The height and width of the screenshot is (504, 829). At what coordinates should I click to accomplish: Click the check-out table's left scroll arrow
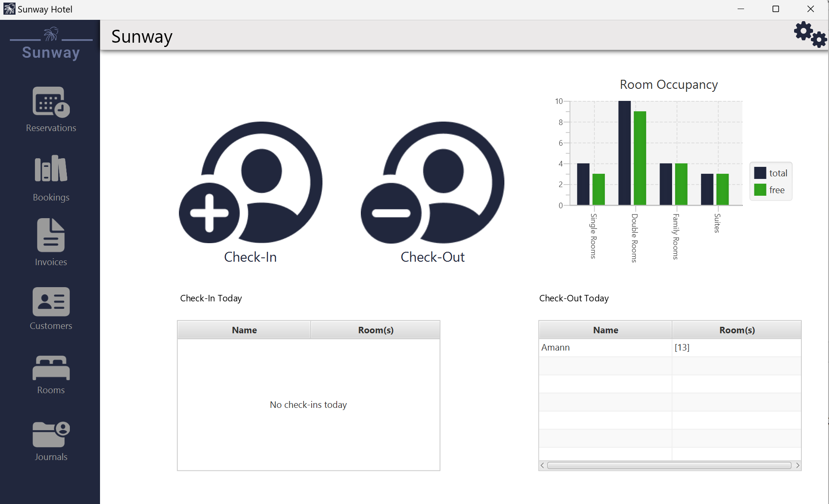[x=542, y=465]
